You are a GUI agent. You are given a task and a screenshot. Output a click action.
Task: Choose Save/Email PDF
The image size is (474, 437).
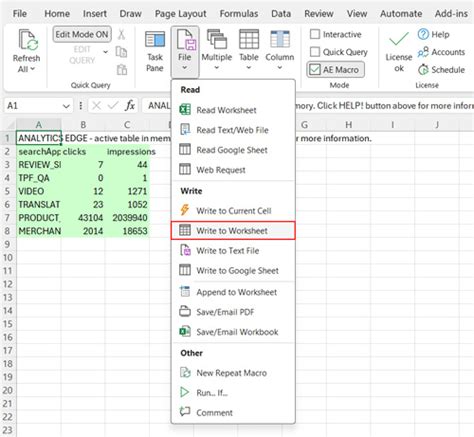(x=233, y=312)
